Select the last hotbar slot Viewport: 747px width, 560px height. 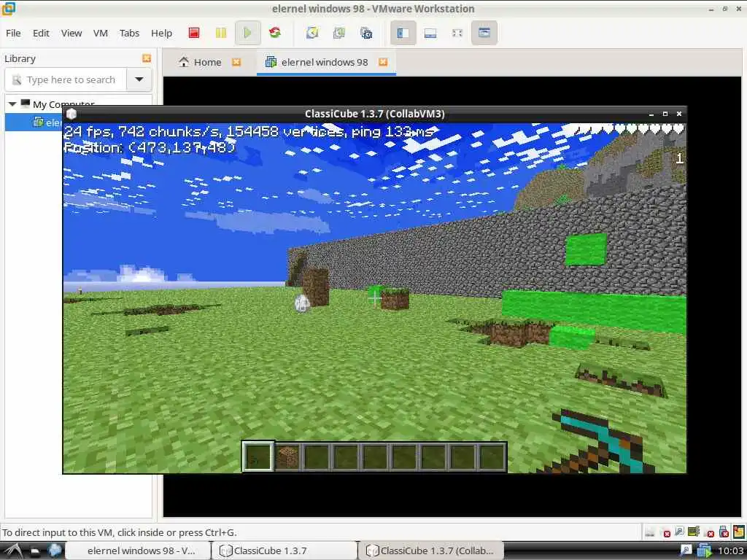(492, 456)
